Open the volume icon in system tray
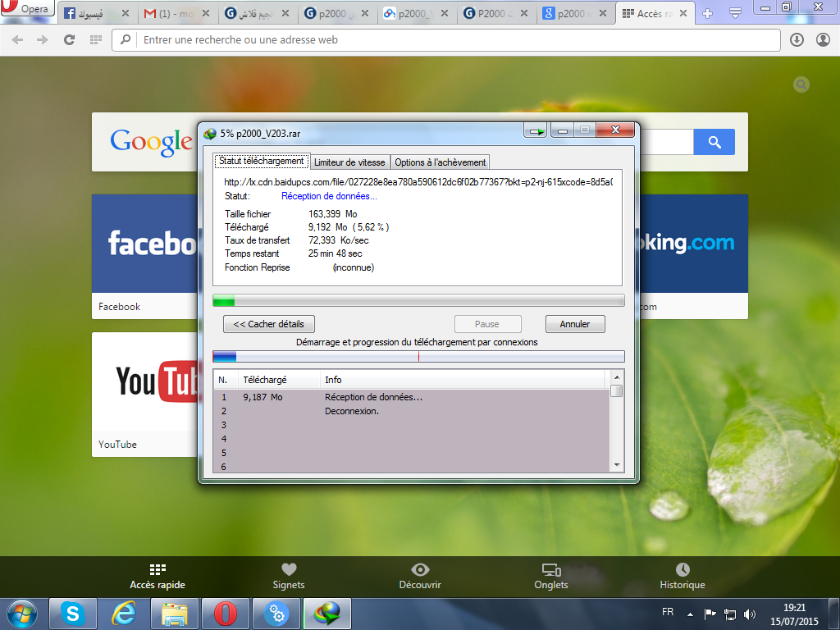Viewport: 840px width, 630px height. point(750,614)
